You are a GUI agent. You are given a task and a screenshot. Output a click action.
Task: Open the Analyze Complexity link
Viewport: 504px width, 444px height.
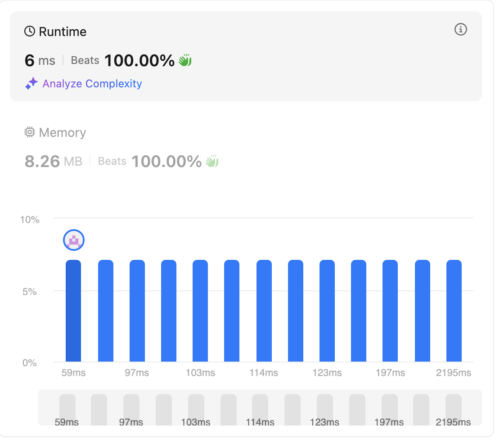(92, 84)
